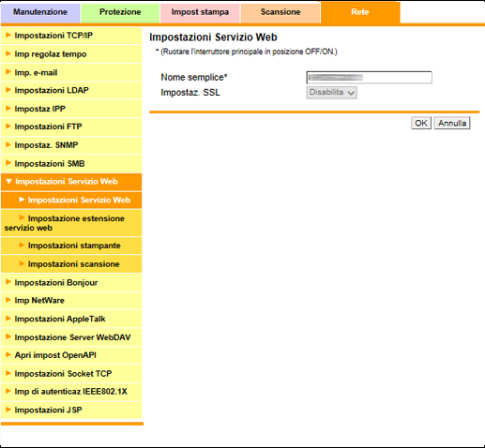Open Imp di autenticaz IEEE802.1X
Screen dimensions: 485x448
[x=71, y=392]
